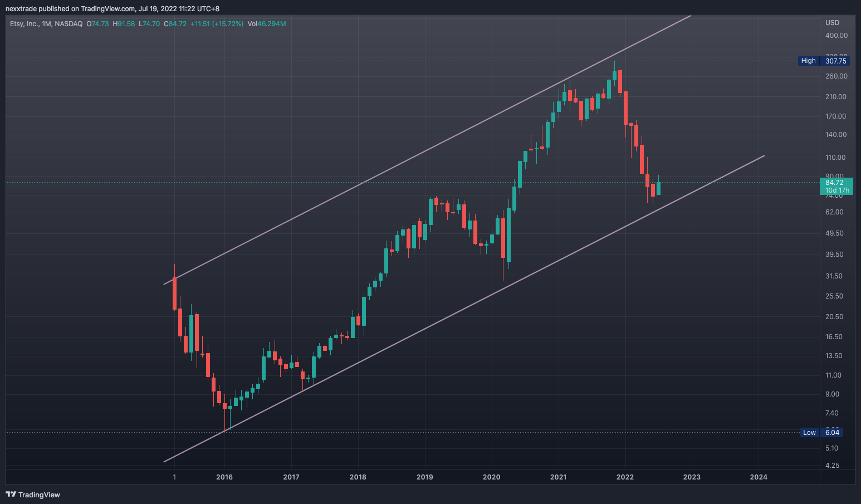Click the Vol 46.294M volume reading
861x504 pixels.
[x=267, y=24]
